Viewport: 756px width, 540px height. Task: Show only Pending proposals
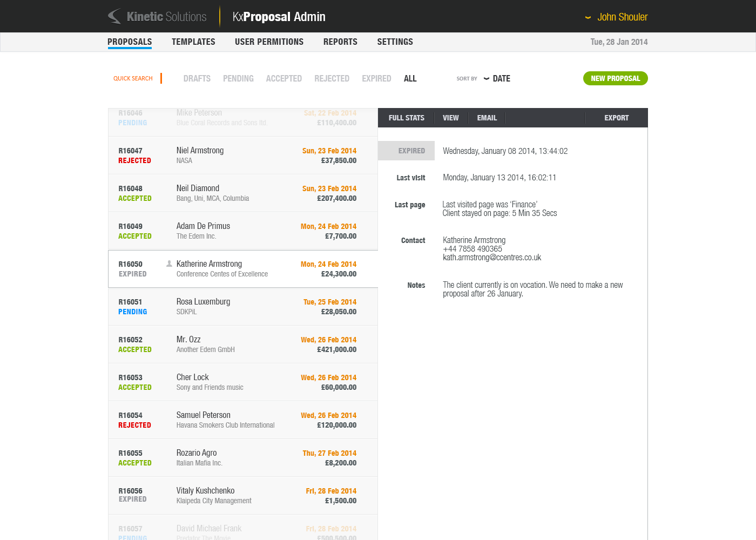[x=238, y=78]
